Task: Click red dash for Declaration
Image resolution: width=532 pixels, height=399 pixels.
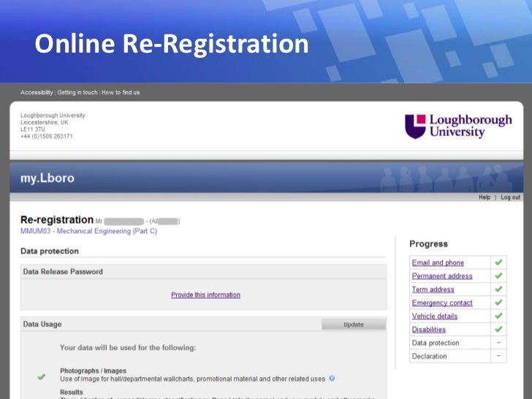Action: coord(498,356)
